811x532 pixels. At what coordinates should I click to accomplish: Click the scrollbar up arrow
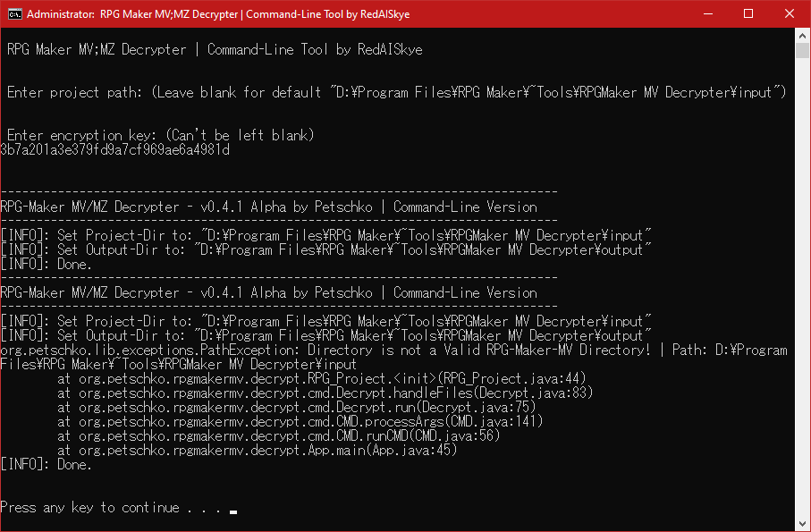point(802,35)
